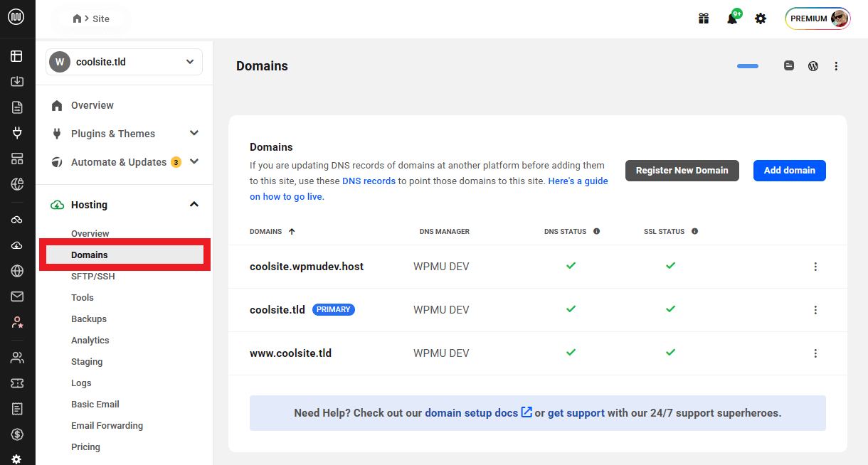The height and width of the screenshot is (465, 868).
Task: Open Hosting Overview submenu item
Action: pyautogui.click(x=90, y=233)
